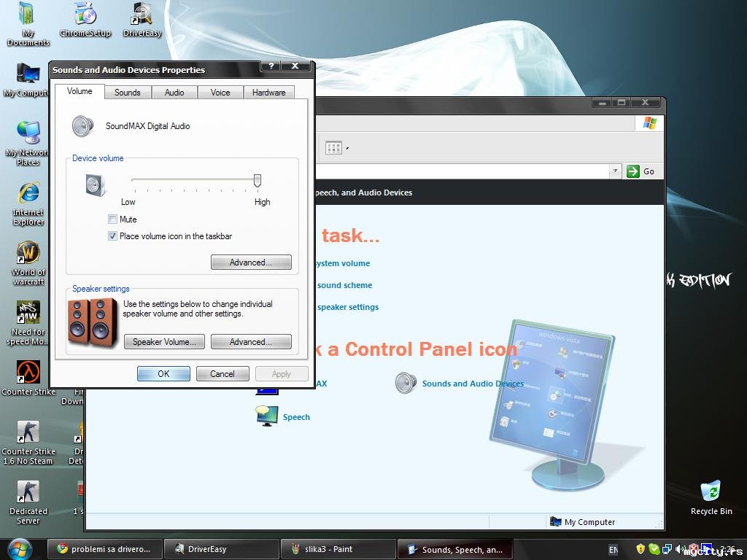Click Sounds and Audio Devices speaker icon
Viewport: 747px width, 560px height.
click(x=406, y=383)
